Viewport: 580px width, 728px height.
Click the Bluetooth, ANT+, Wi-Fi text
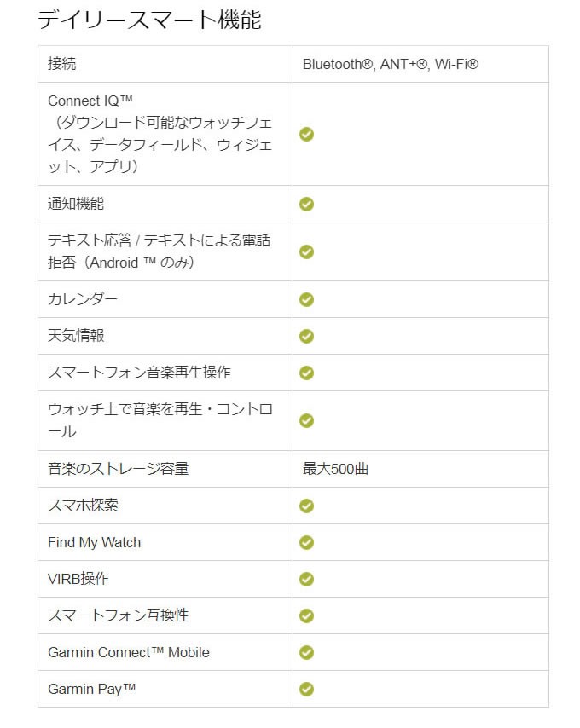coord(391,64)
